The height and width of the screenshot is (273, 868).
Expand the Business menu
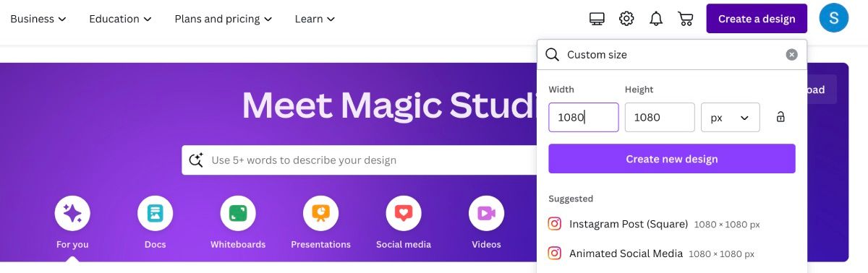click(38, 19)
